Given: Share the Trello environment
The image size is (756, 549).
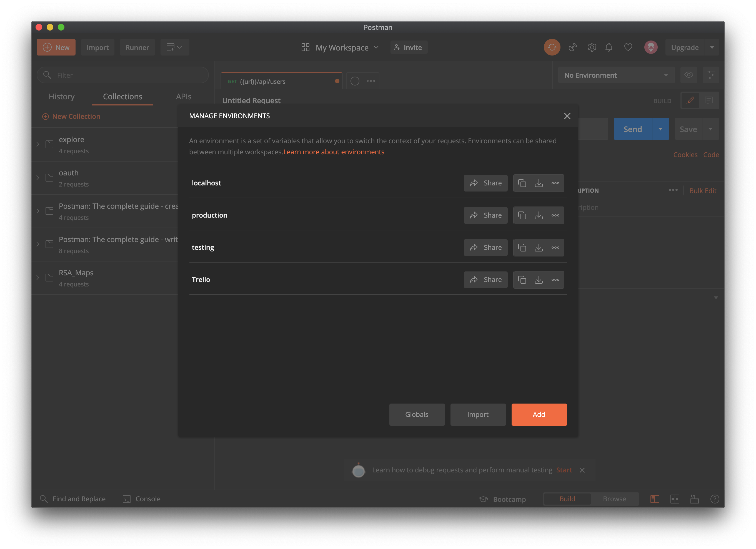Looking at the screenshot, I should (x=485, y=279).
